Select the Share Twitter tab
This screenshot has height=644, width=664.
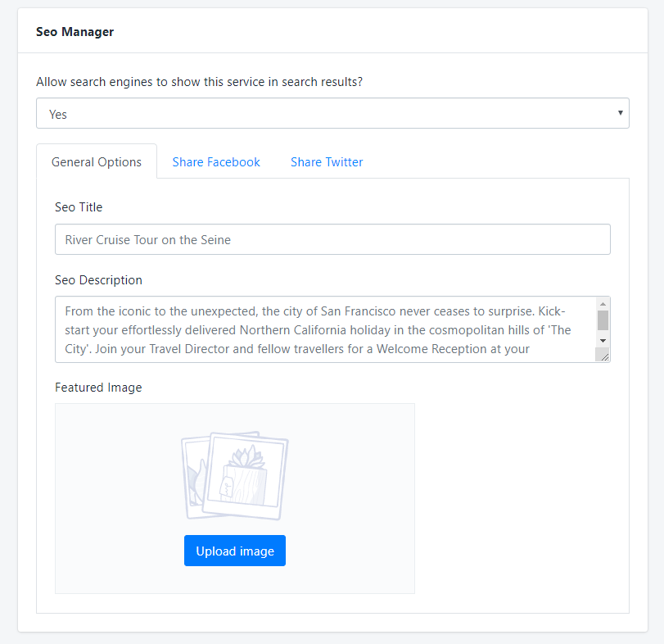327,162
